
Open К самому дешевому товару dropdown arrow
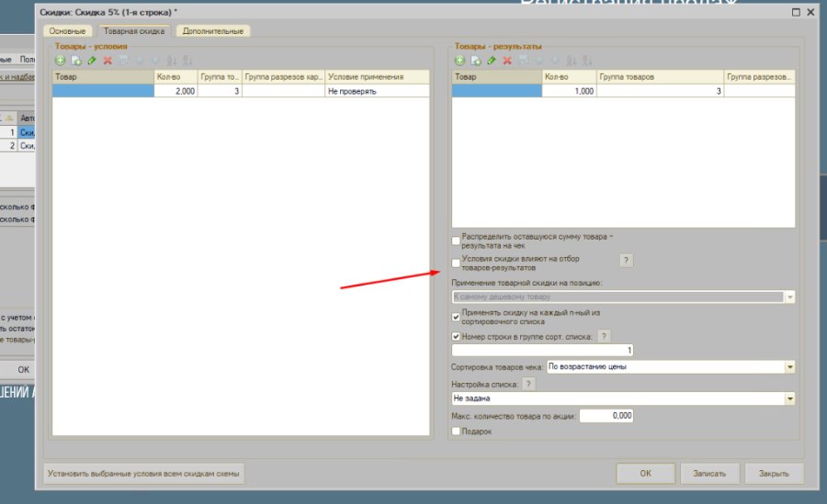[789, 297]
